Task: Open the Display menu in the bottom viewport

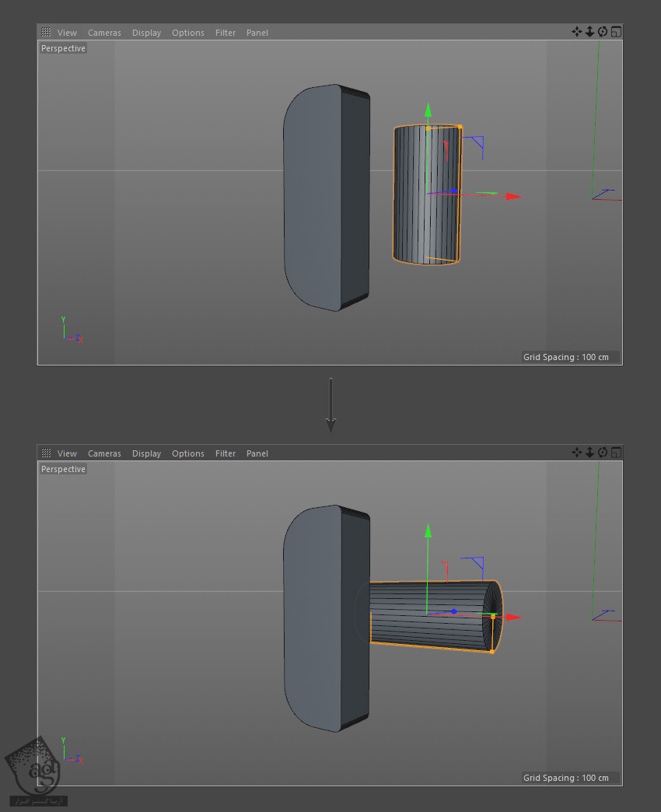Action: tap(146, 453)
